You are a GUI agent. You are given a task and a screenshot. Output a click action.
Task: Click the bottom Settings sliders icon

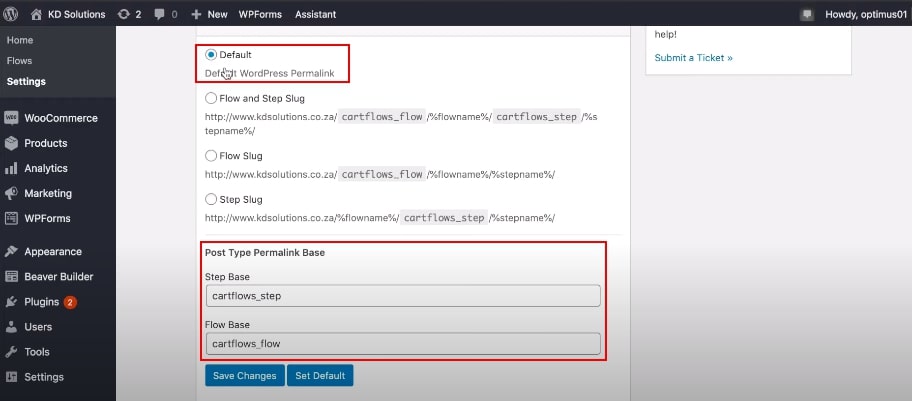point(11,377)
